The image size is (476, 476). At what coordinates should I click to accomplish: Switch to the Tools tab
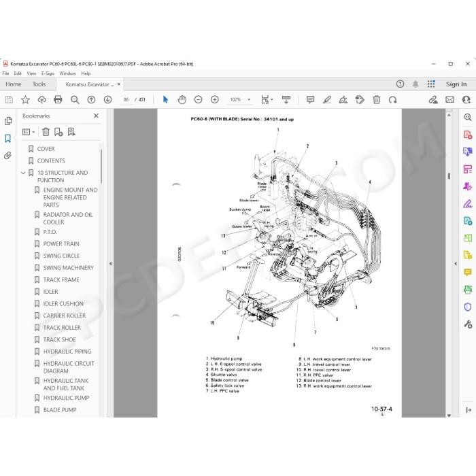[39, 84]
